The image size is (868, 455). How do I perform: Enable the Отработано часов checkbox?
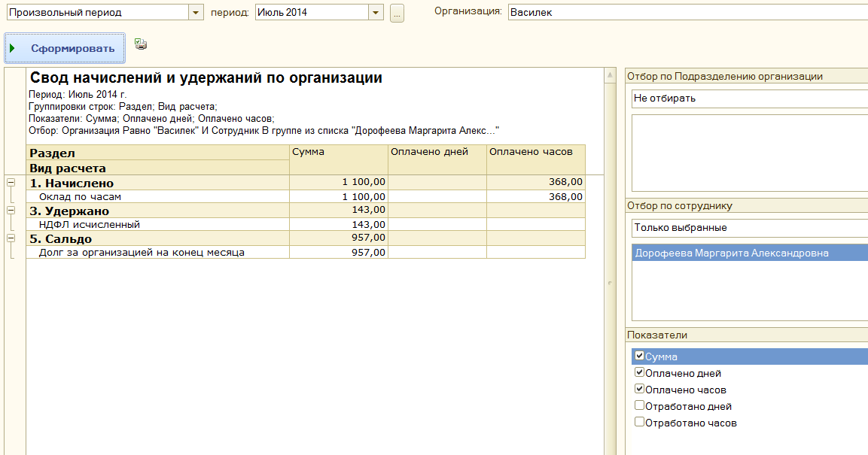[639, 422]
